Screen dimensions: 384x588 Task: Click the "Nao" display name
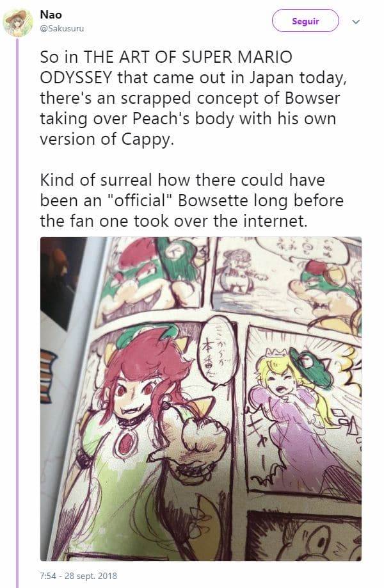[51, 15]
